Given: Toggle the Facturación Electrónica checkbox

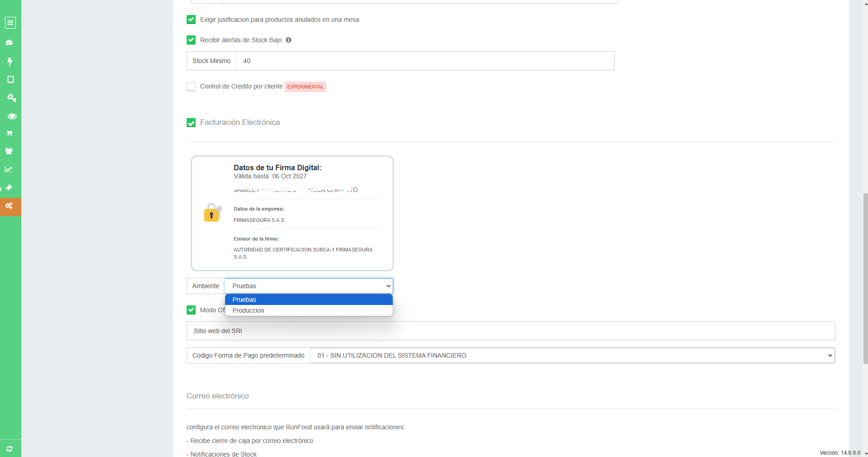Looking at the screenshot, I should 191,123.
